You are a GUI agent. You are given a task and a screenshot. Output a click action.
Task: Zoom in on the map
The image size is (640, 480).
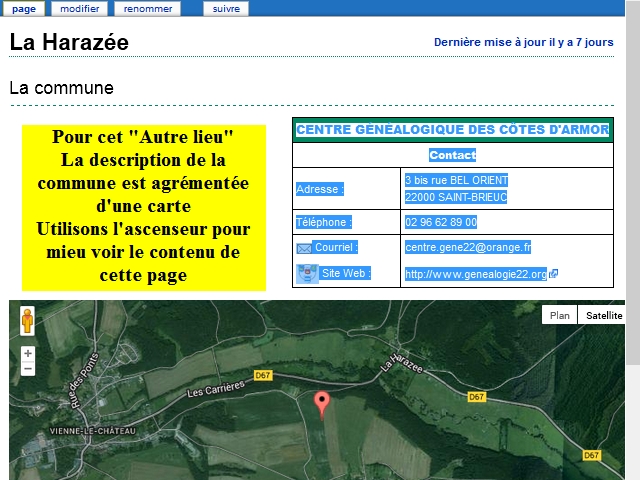(27, 353)
